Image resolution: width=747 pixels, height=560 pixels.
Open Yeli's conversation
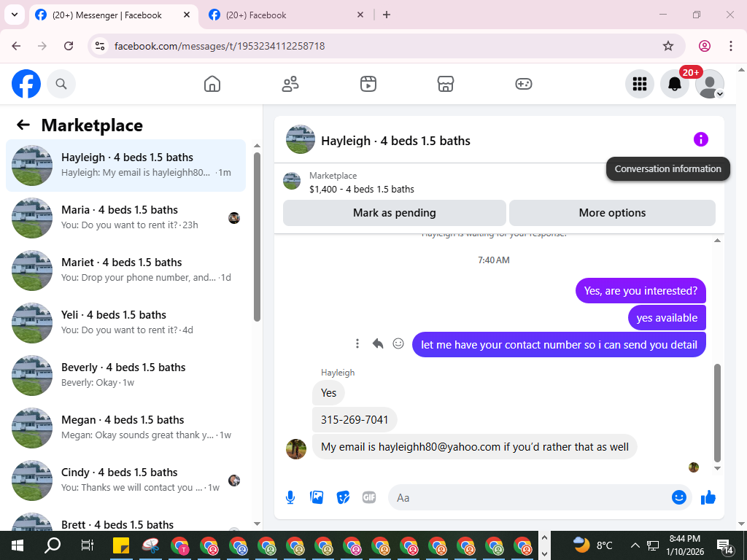pos(125,322)
